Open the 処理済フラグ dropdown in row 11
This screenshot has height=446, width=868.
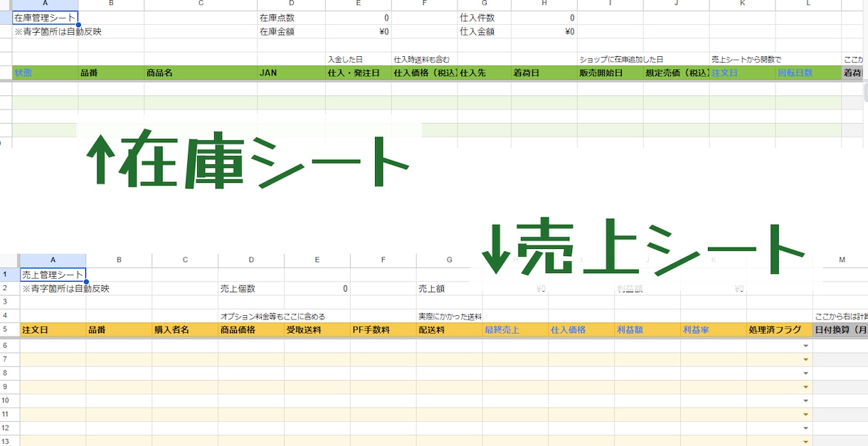[x=806, y=414]
